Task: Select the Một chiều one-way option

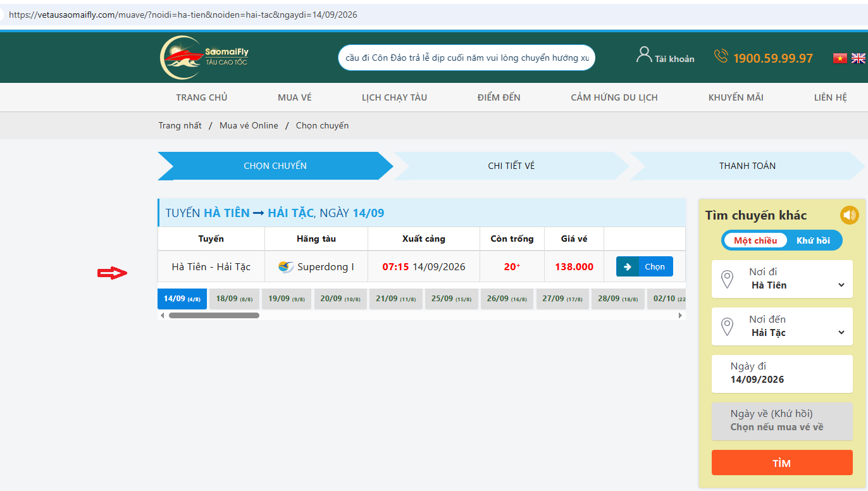Action: 755,240
